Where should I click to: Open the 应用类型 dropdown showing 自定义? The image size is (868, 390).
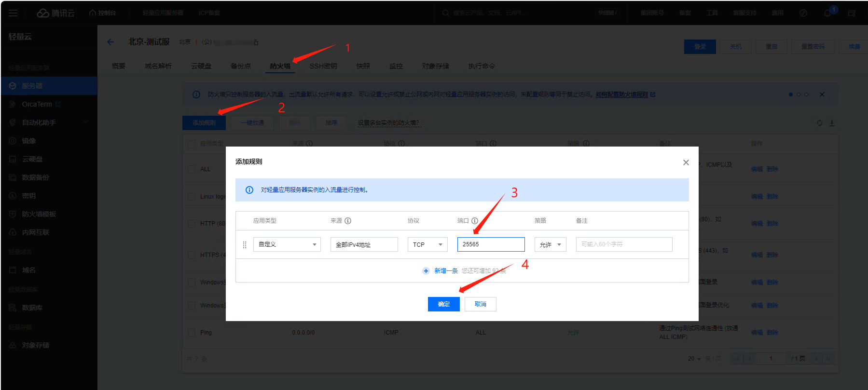coord(287,244)
